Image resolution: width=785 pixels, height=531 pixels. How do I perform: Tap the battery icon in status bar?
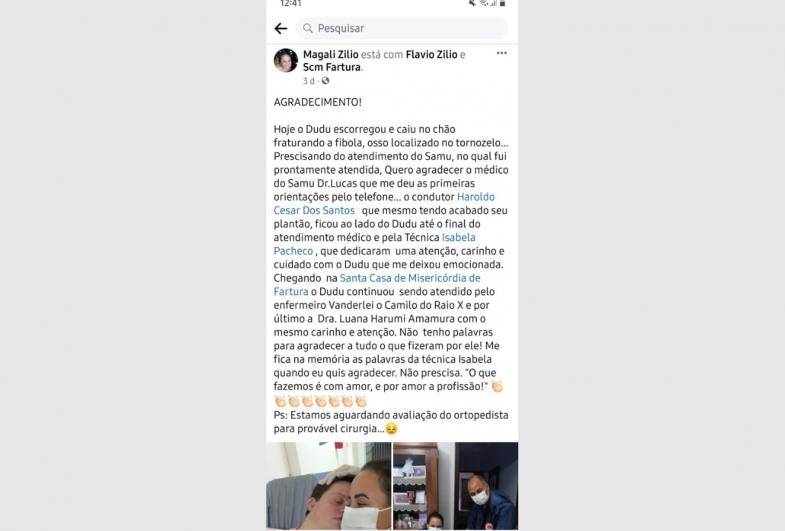[x=503, y=3]
